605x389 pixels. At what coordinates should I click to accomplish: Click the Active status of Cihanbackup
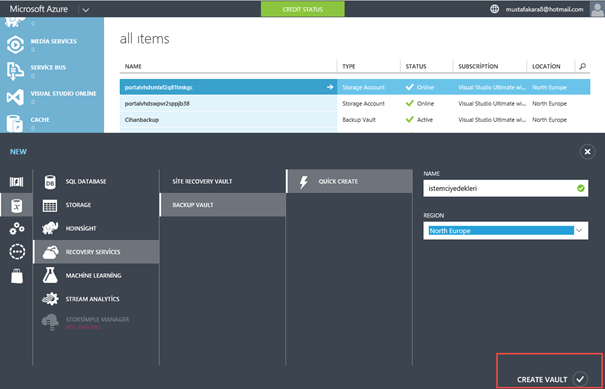point(425,120)
